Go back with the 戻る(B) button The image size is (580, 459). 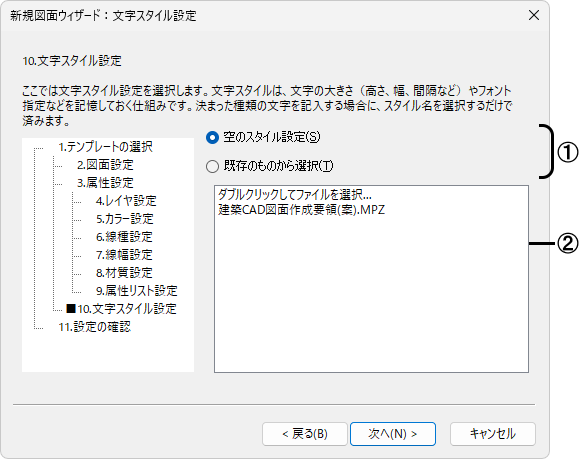[x=305, y=434]
